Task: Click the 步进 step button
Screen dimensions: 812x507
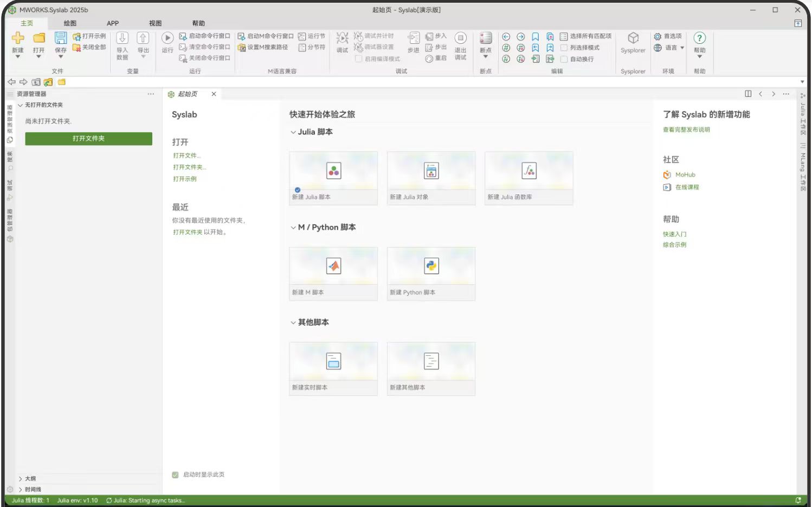Action: coord(414,42)
